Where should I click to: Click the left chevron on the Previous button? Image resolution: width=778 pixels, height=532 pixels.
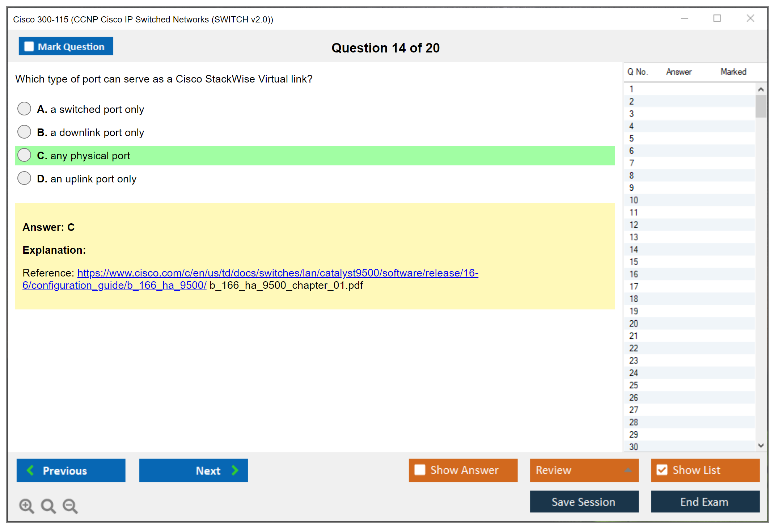click(x=30, y=470)
